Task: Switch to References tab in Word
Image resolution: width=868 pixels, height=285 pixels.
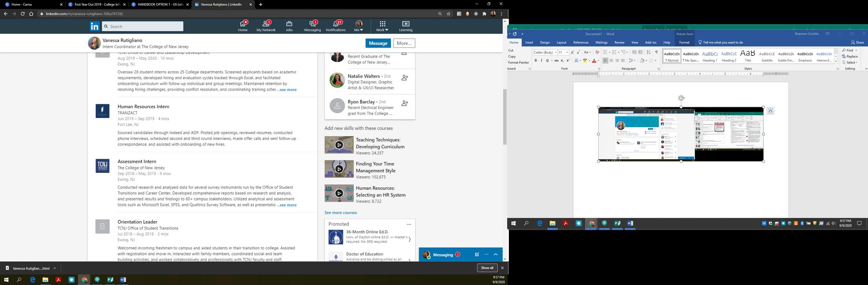Action: click(x=581, y=42)
